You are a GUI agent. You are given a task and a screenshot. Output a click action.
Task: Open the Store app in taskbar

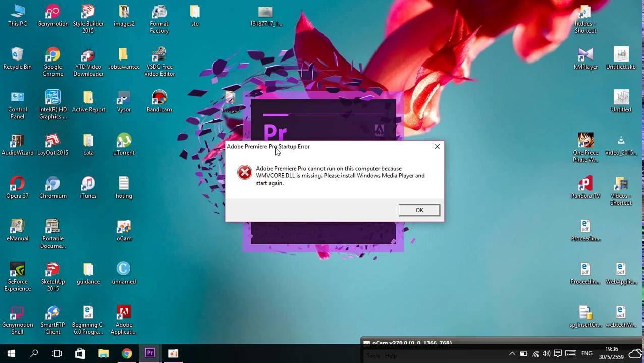[x=80, y=353]
